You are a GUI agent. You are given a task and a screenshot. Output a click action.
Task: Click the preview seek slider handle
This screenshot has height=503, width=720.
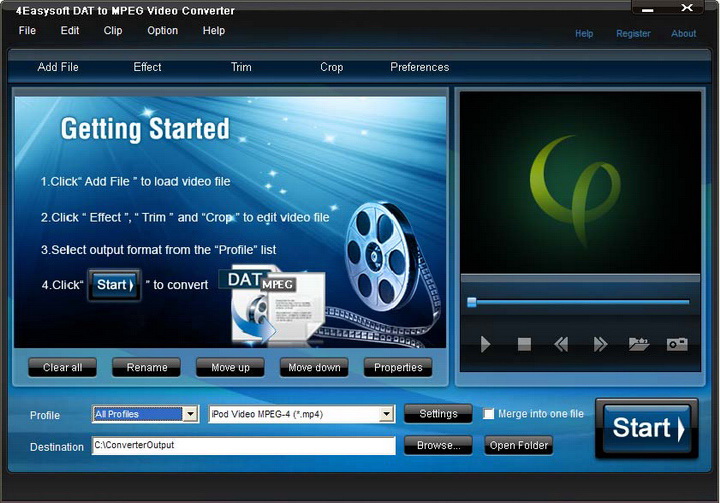coord(472,302)
